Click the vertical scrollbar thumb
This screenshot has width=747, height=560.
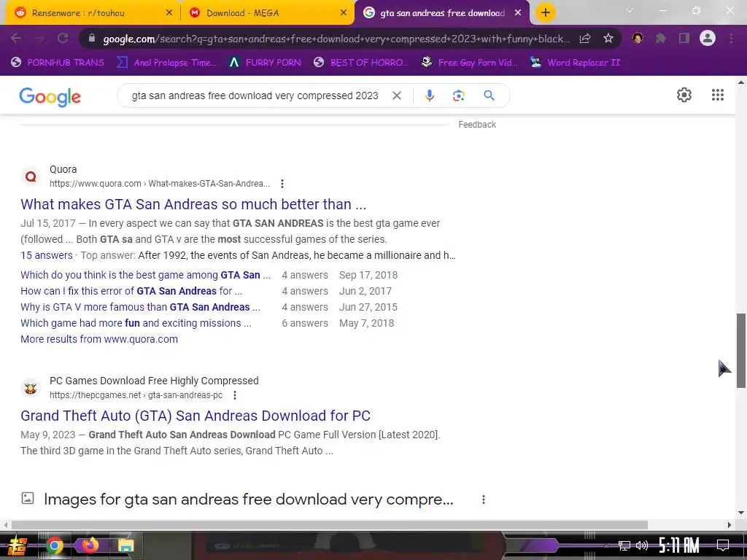(741, 351)
